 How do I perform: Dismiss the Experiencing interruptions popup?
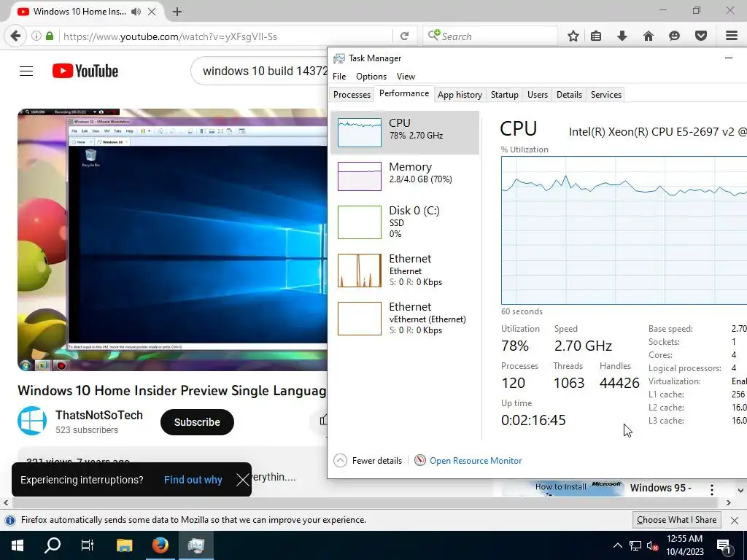(242, 480)
